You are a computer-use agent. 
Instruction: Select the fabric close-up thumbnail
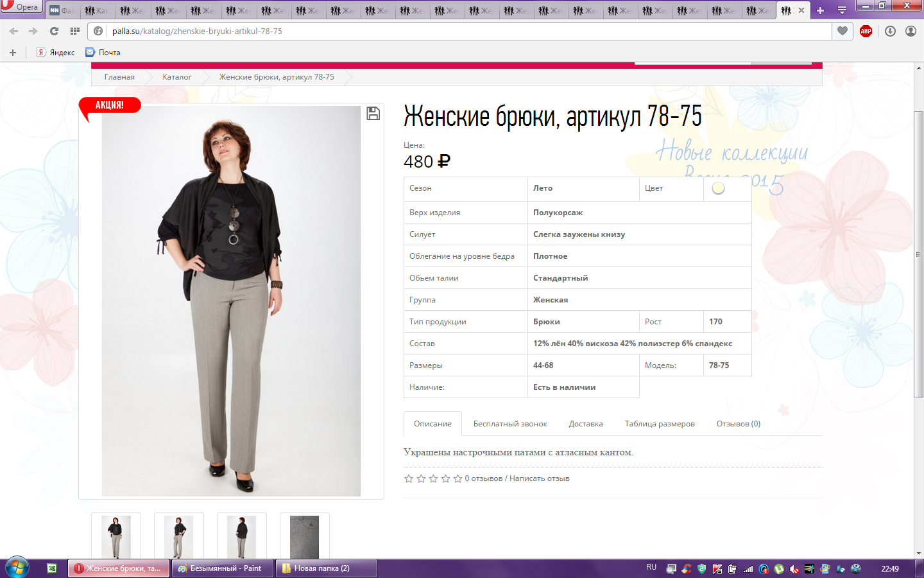[x=305, y=536]
